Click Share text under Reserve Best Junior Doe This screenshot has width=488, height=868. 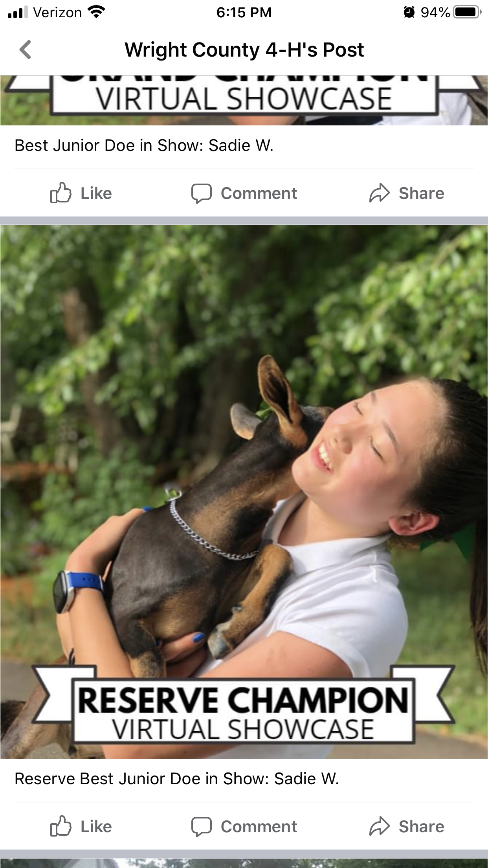click(421, 827)
